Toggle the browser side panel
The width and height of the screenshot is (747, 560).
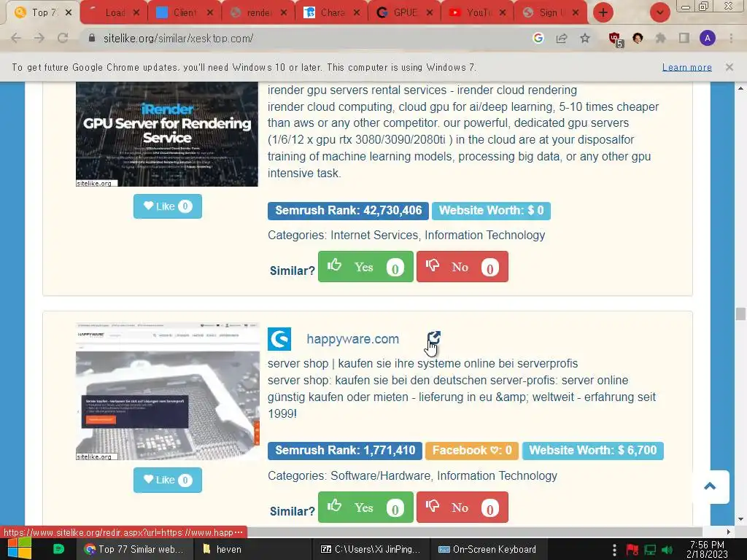[x=684, y=38]
